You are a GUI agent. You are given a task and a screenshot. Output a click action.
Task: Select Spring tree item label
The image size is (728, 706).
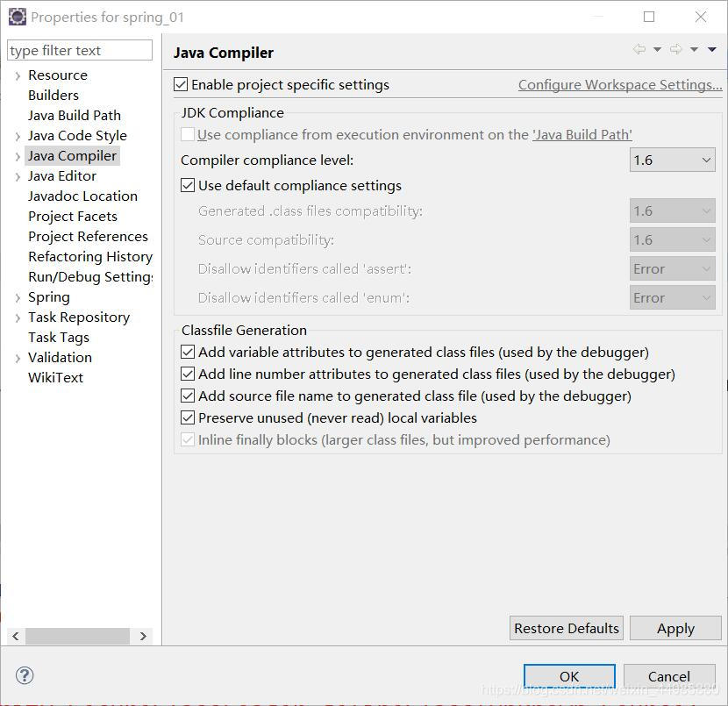click(x=49, y=297)
